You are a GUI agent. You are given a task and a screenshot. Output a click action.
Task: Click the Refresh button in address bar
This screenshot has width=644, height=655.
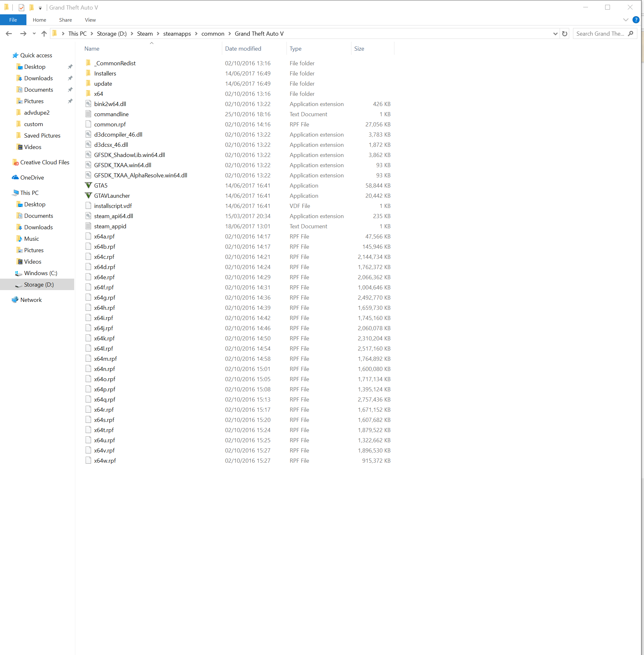point(564,33)
